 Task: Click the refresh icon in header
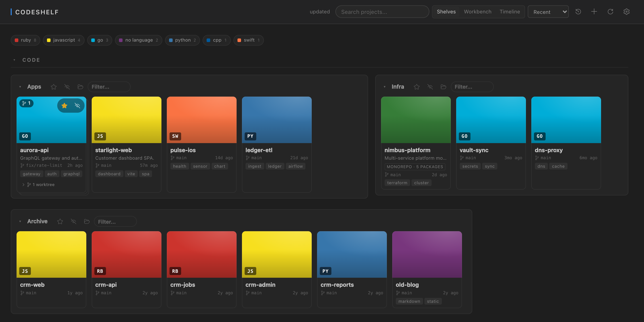pos(610,12)
